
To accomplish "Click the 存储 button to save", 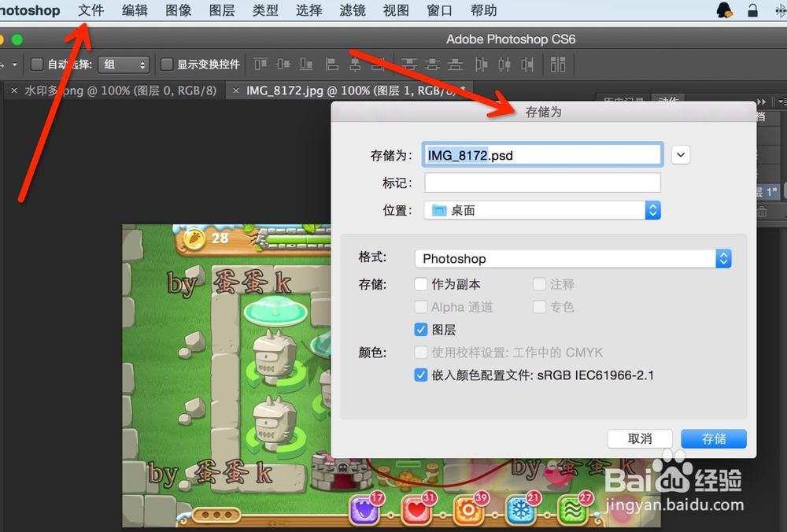I will tap(714, 438).
